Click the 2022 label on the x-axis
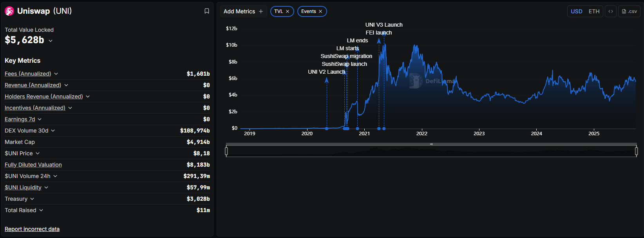644x238 pixels. [x=422, y=134]
